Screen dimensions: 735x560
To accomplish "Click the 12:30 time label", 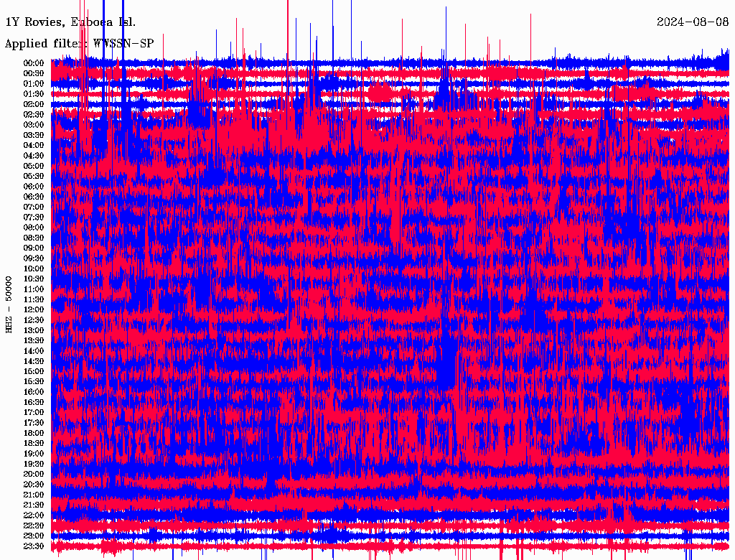I will pyautogui.click(x=34, y=320).
